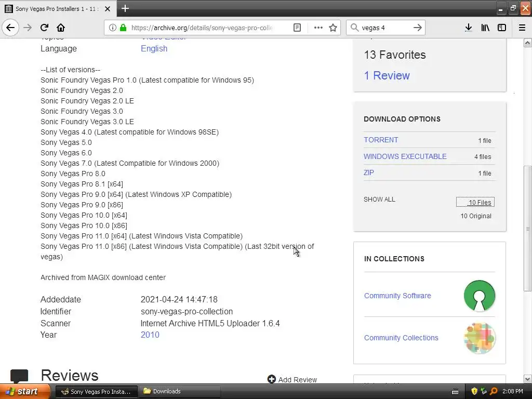Close the Sony Vegas Pro Installers tab
532x399 pixels.
[x=107, y=9]
